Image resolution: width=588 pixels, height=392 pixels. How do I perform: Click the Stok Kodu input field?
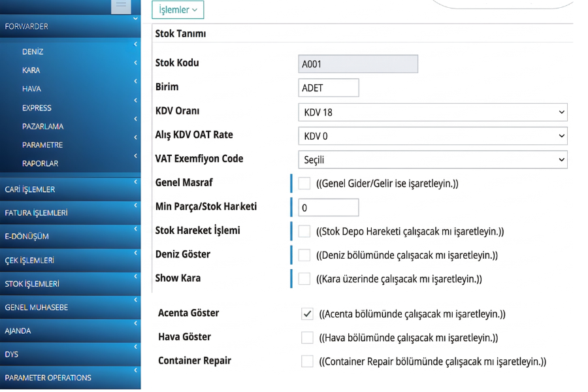357,64
